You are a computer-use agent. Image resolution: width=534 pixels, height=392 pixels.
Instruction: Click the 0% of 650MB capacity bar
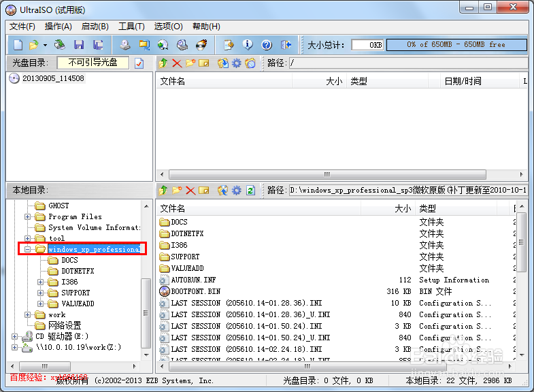(x=456, y=45)
